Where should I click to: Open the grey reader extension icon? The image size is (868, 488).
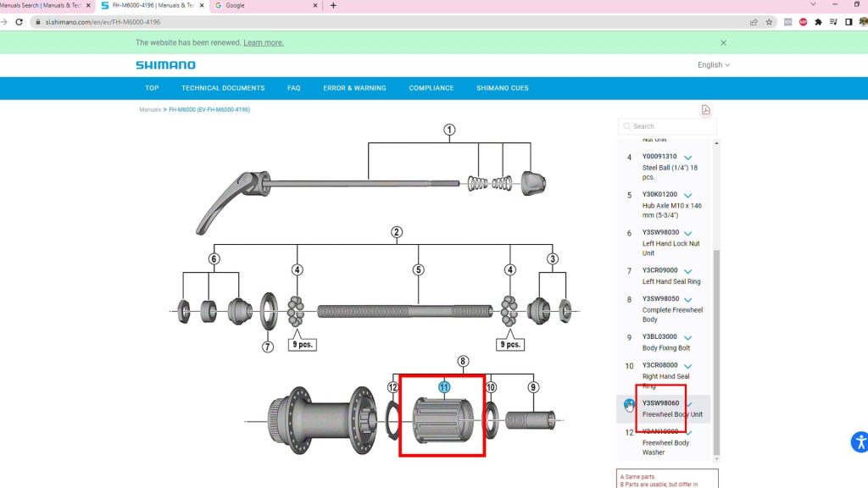(787, 22)
